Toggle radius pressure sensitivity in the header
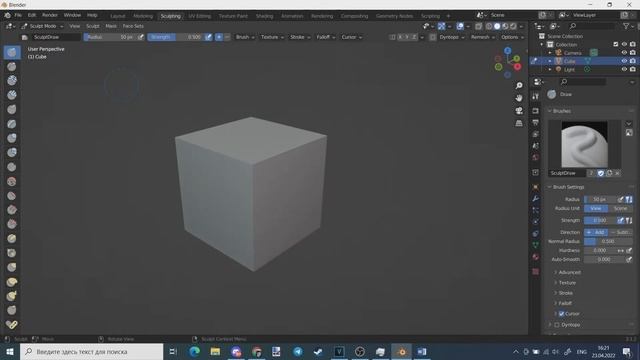The image size is (640, 360). (x=140, y=37)
